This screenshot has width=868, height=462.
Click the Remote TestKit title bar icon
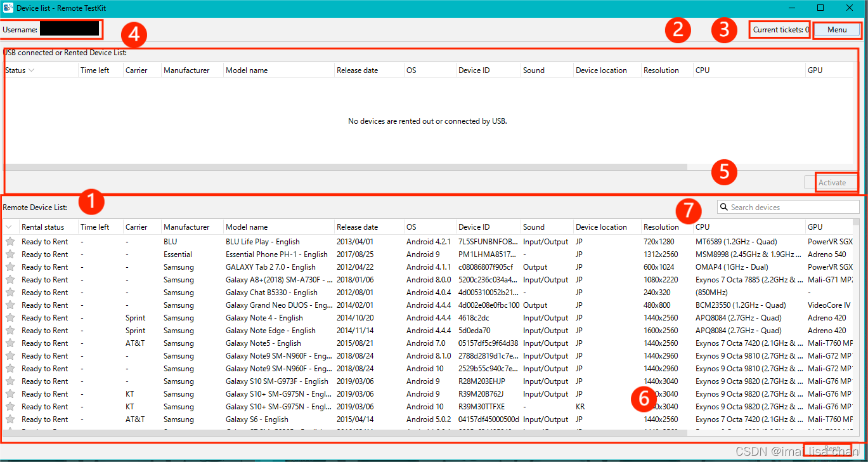[x=8, y=8]
